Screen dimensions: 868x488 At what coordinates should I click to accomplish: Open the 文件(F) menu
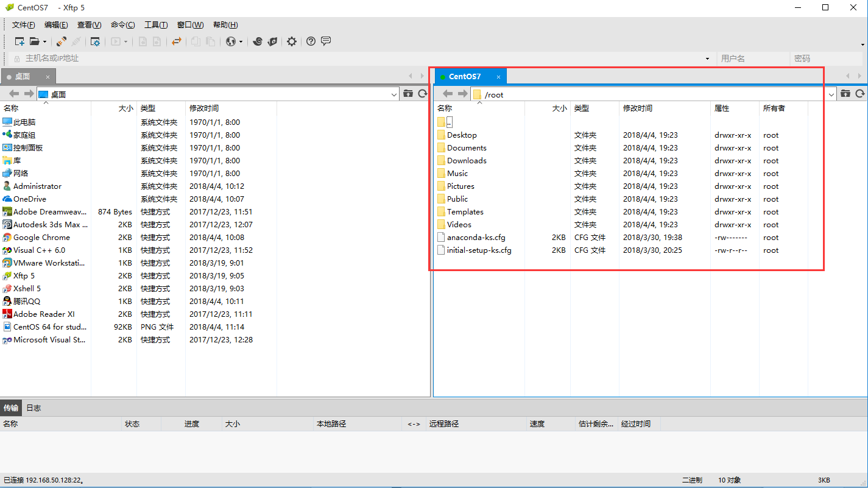(x=23, y=25)
